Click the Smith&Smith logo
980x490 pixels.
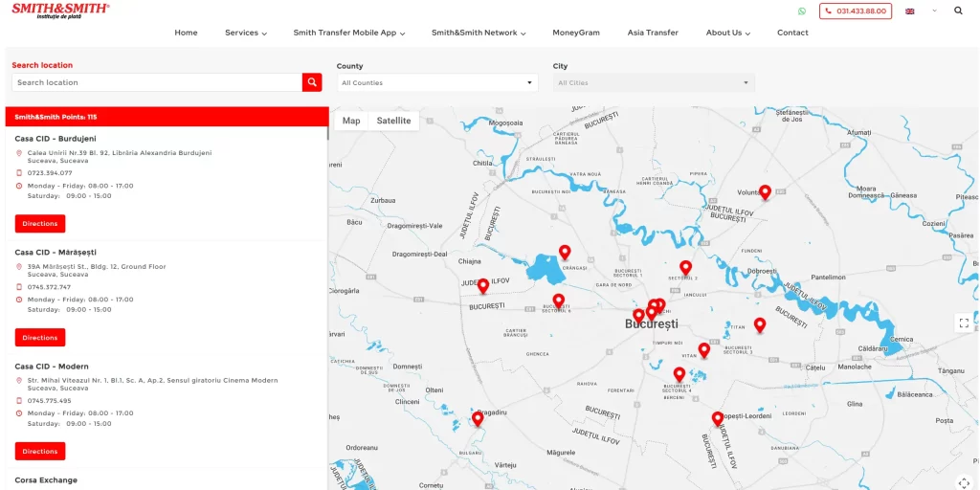click(x=60, y=10)
